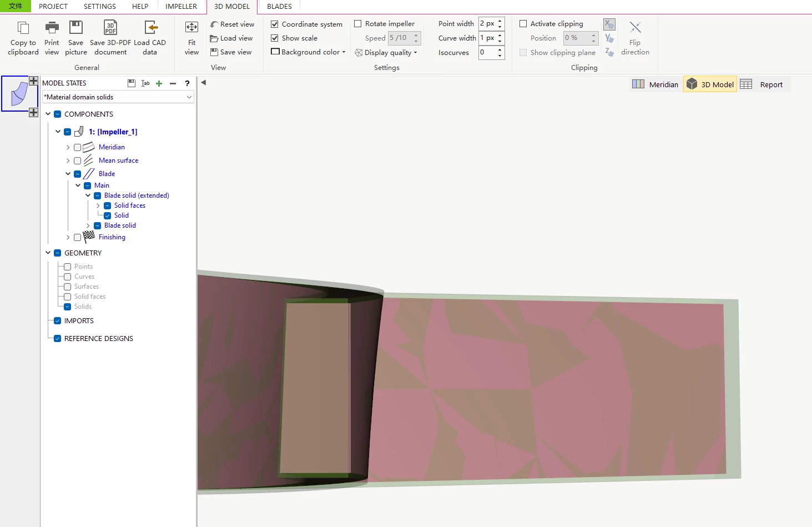The image size is (812, 527).
Task: Remove model state minus icon
Action: (x=173, y=83)
